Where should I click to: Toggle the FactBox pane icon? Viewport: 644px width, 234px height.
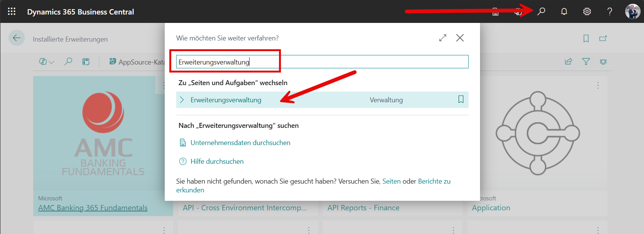603,61
